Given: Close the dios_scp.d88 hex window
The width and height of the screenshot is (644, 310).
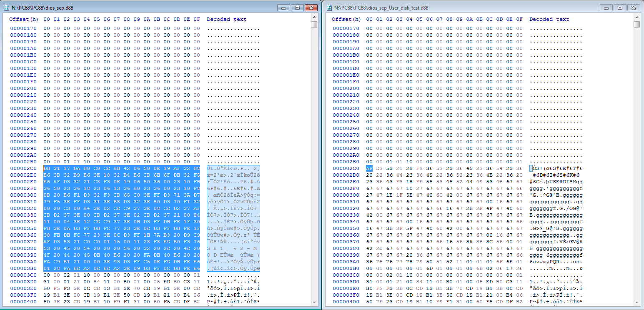Looking at the screenshot, I should (311, 8).
